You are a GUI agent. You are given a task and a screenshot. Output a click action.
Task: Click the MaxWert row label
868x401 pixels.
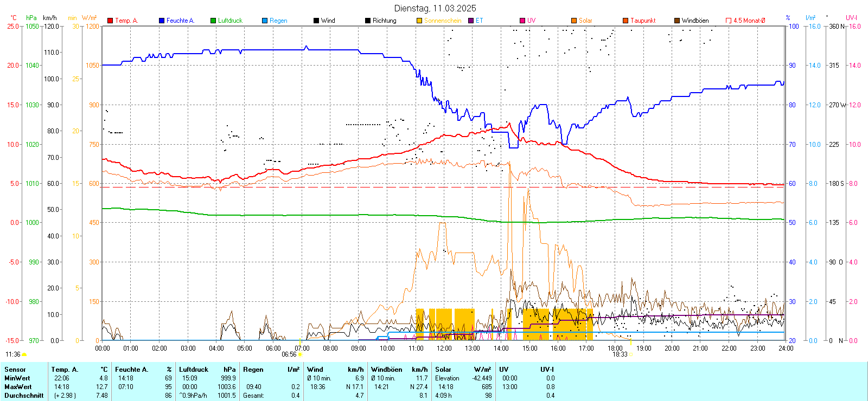[18, 387]
